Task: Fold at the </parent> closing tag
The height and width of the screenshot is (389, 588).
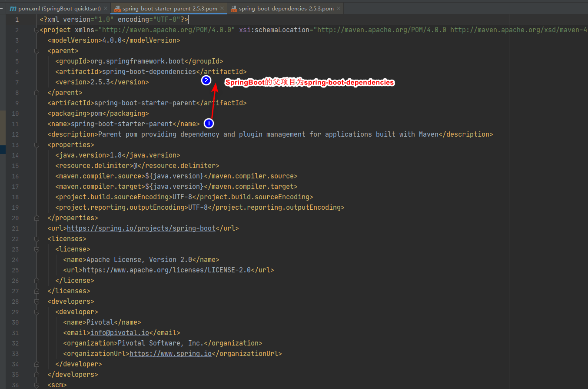Action: [36, 93]
